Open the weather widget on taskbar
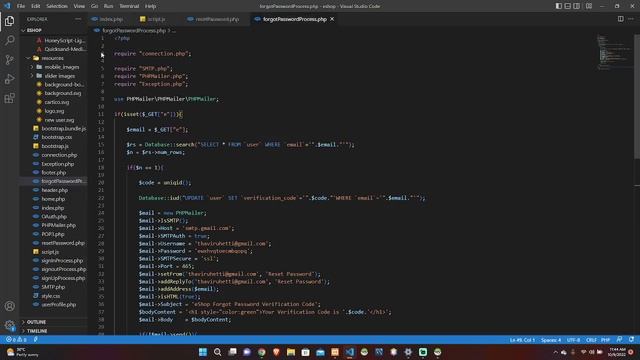The height and width of the screenshot is (360, 640). click(21, 352)
